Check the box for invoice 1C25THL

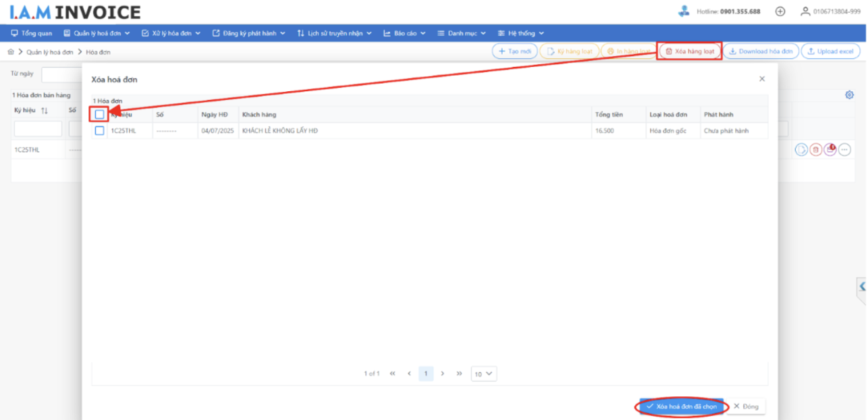coord(100,131)
